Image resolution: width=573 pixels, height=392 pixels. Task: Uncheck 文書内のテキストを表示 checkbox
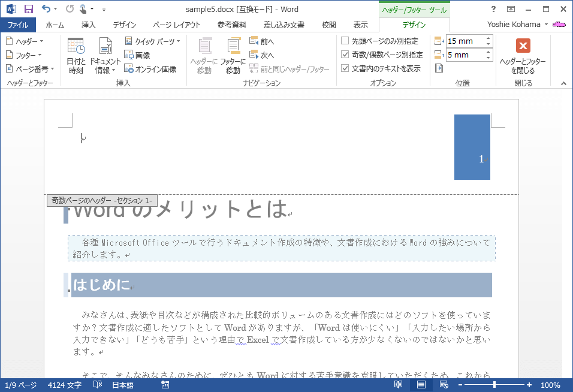point(345,68)
